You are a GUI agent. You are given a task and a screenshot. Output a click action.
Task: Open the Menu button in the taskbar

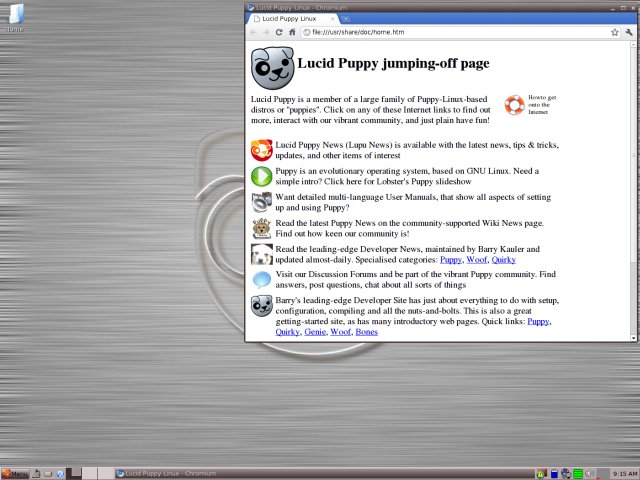click(x=15, y=474)
